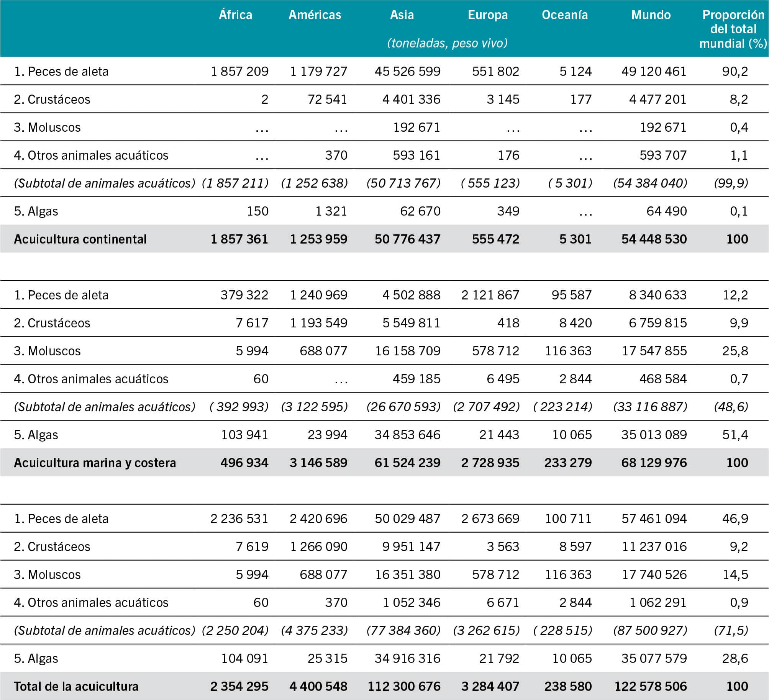The height and width of the screenshot is (700, 769).
Task: Click the value 593 161
Action: click(416, 155)
